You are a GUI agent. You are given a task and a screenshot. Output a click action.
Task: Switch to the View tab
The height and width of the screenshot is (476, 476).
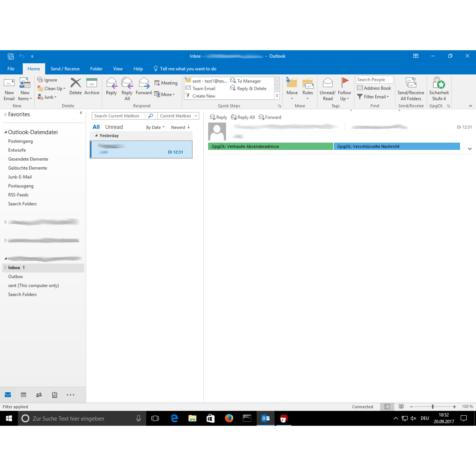tap(118, 69)
